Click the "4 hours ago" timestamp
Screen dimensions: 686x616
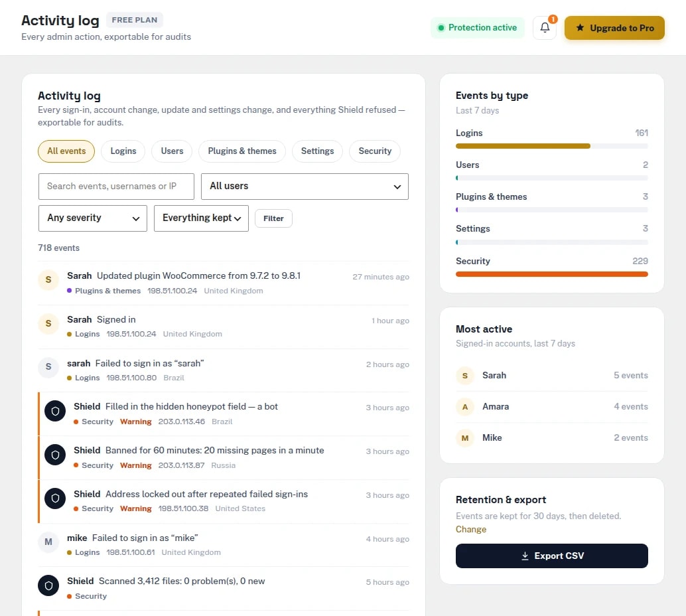387,540
